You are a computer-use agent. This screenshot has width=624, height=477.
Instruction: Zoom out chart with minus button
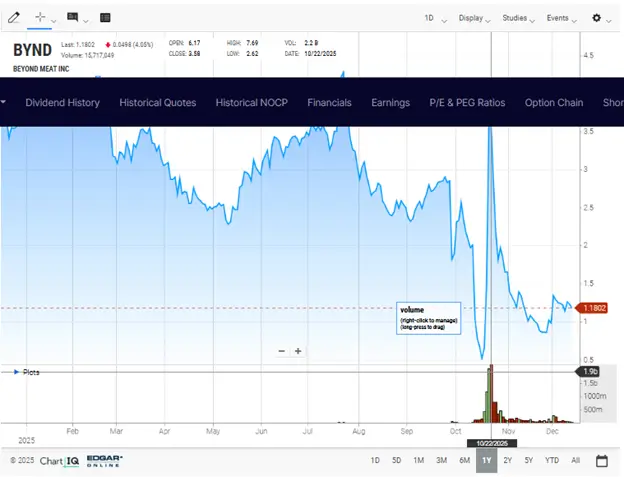point(282,351)
